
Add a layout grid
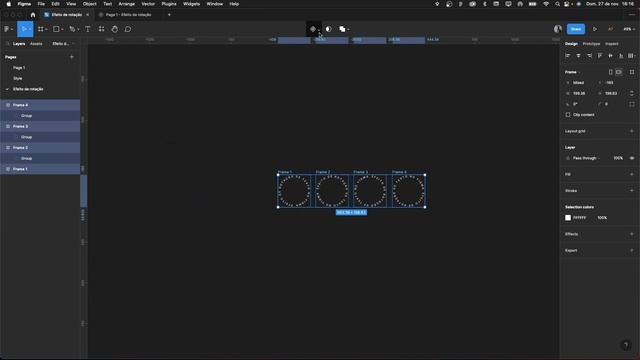(x=632, y=131)
